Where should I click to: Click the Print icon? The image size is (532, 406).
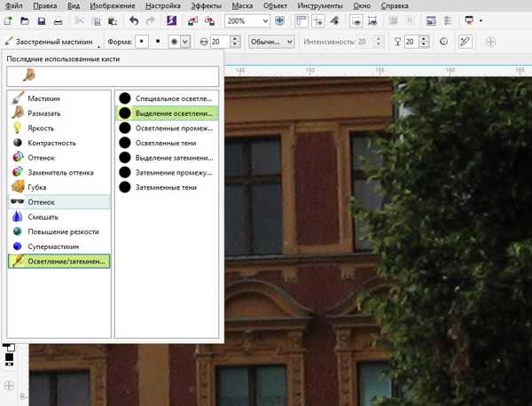(x=58, y=21)
